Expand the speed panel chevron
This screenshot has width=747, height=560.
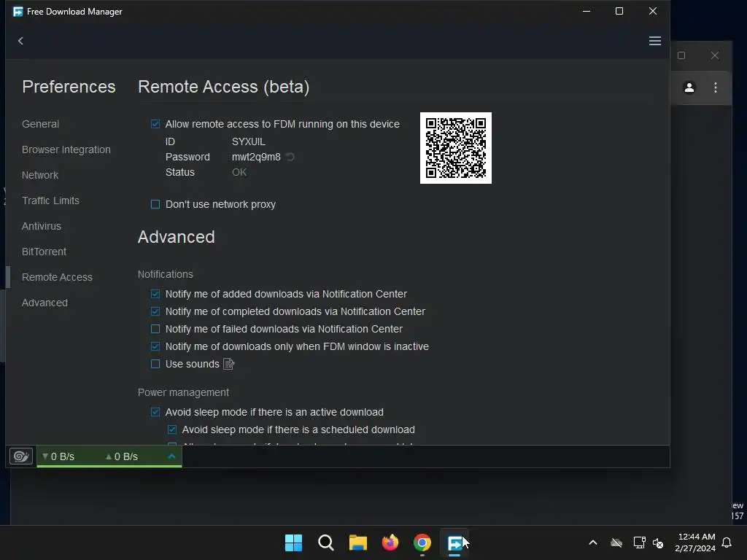(172, 456)
